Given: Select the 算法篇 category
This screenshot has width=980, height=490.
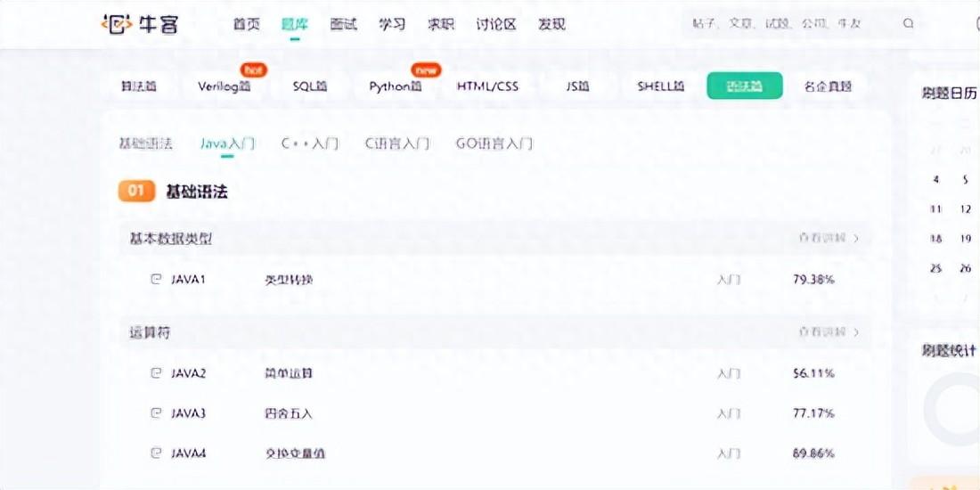Looking at the screenshot, I should coord(138,86).
